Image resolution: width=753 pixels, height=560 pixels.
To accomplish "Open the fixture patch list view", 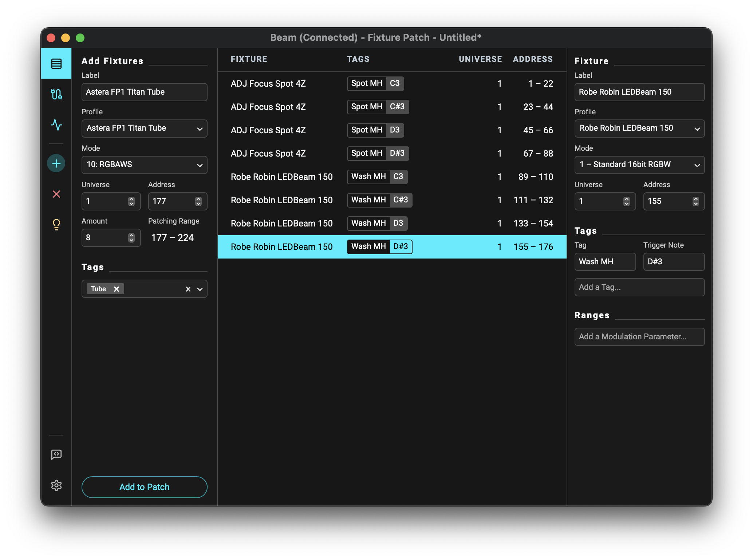I will (x=56, y=64).
